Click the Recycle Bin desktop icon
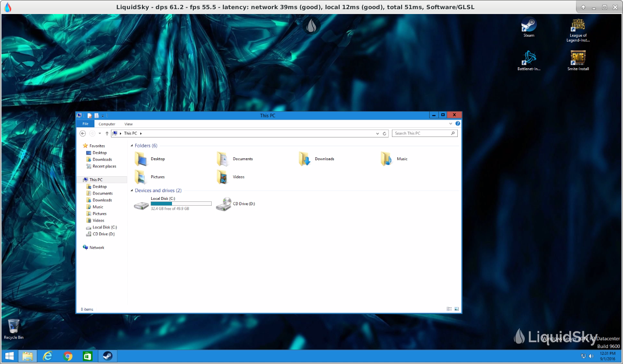The width and height of the screenshot is (623, 364). pos(14,327)
